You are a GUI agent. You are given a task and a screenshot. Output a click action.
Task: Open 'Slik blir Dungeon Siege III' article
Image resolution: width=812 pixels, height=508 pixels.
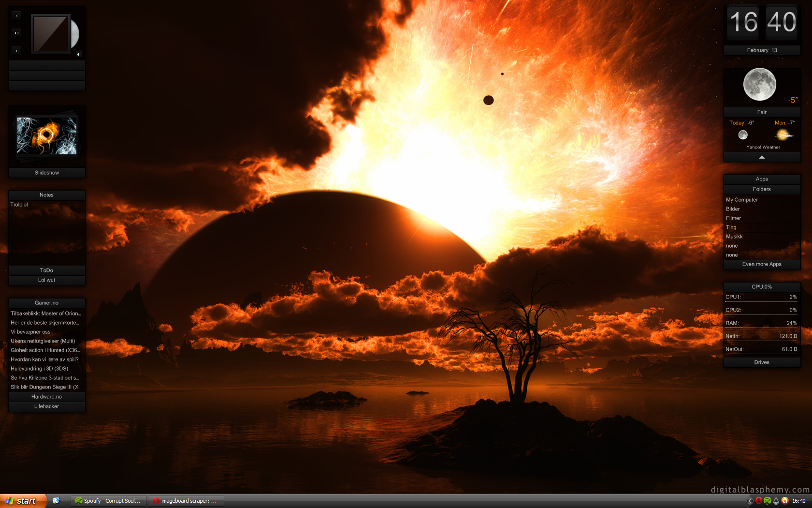pos(46,387)
